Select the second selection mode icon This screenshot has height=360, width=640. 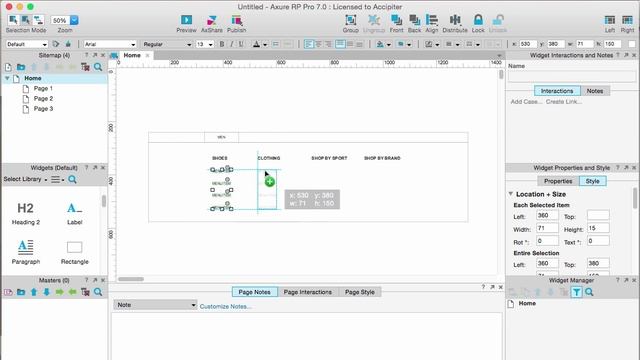(26, 20)
